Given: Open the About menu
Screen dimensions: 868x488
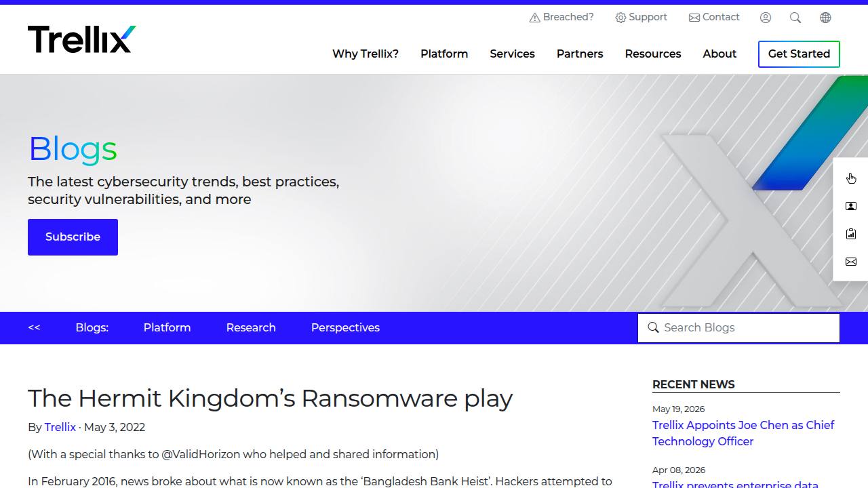Looking at the screenshot, I should [x=719, y=54].
